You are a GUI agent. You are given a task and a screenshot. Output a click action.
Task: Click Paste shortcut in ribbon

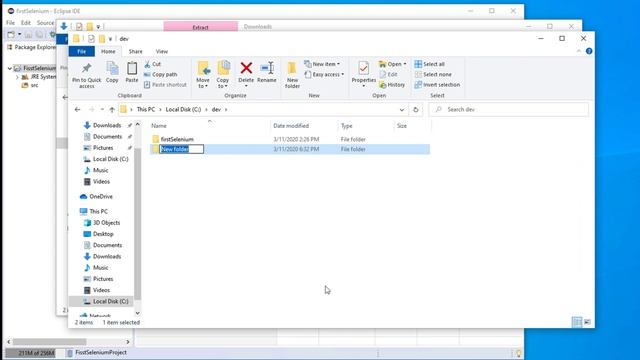(165, 85)
